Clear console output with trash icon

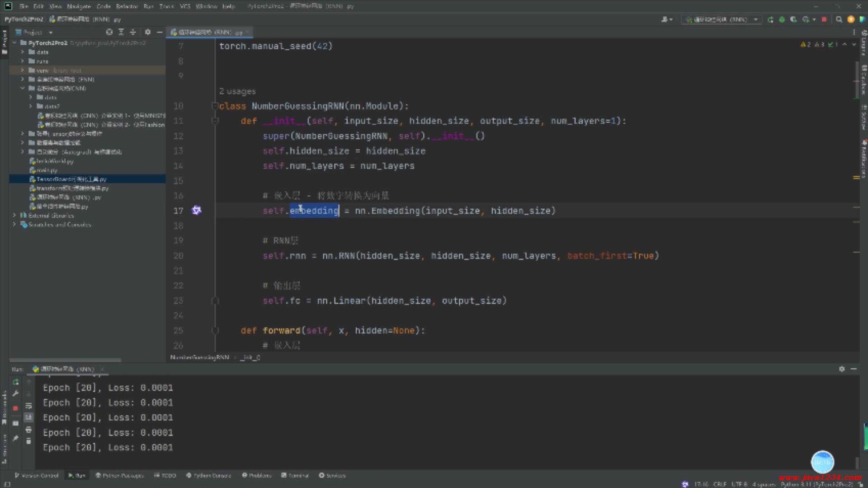pyautogui.click(x=28, y=441)
